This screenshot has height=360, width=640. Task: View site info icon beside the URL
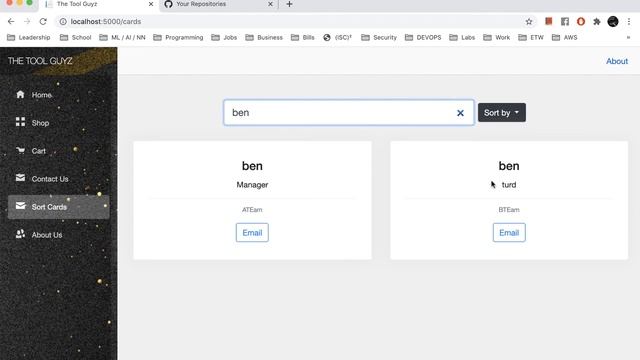(x=63, y=22)
